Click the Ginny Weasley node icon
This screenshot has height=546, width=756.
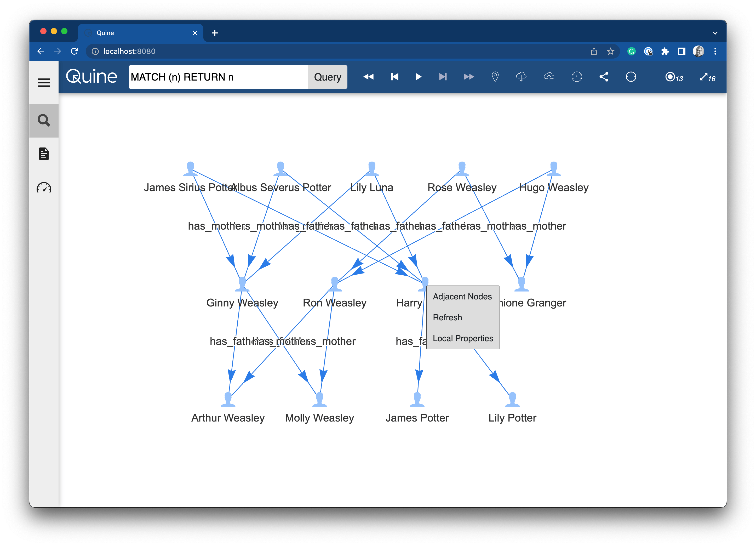(x=242, y=284)
